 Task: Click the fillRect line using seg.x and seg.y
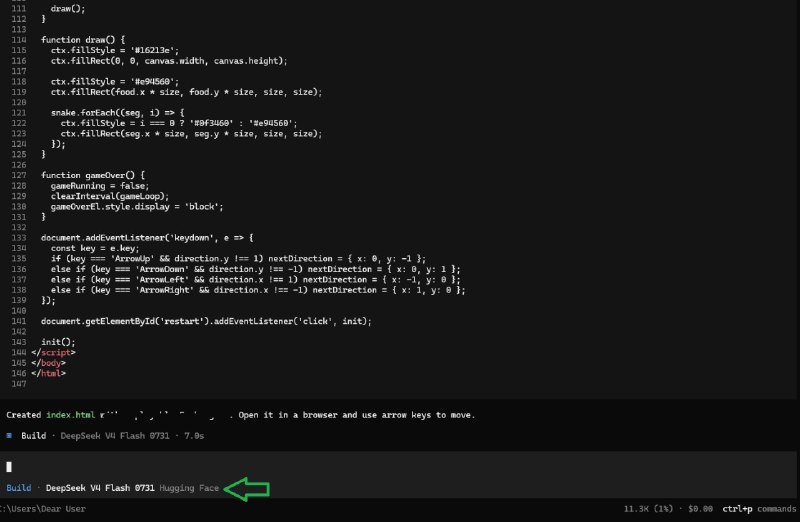(x=191, y=134)
